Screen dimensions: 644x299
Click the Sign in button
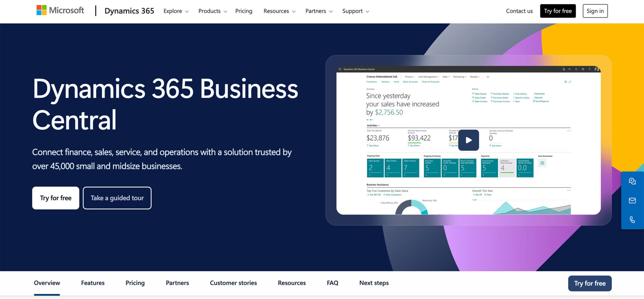click(595, 11)
